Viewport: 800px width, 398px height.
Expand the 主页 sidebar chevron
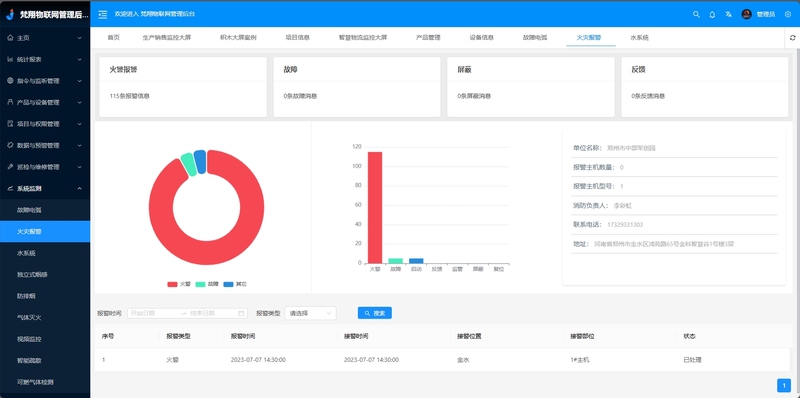(80, 38)
